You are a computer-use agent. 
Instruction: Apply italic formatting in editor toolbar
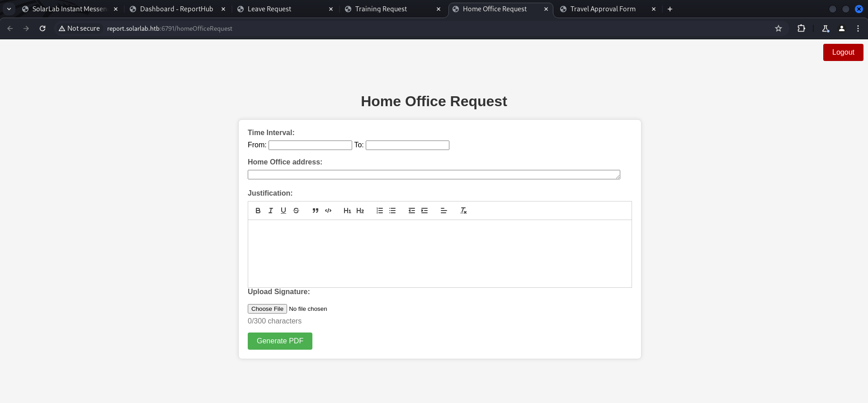click(x=270, y=211)
